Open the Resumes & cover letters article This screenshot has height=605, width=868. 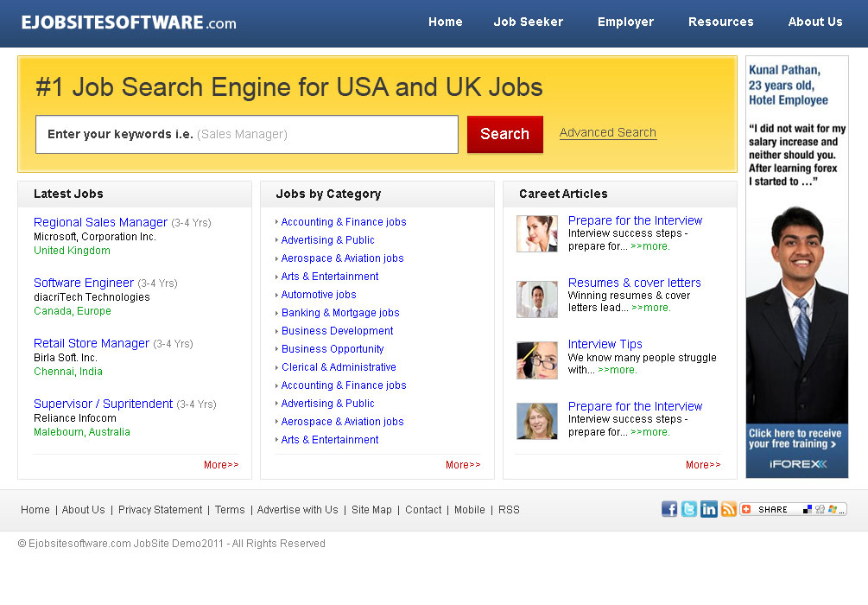634,283
